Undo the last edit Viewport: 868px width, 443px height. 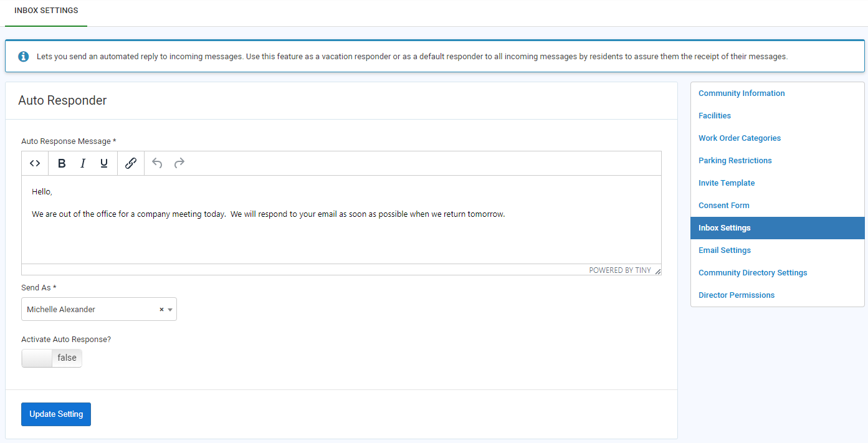click(156, 163)
